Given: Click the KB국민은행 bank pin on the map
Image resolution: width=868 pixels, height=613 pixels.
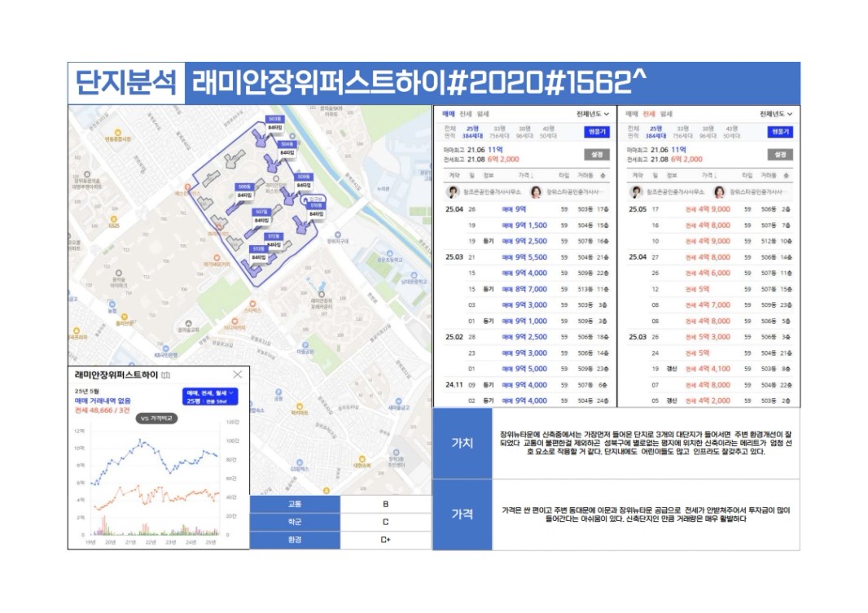Looking at the screenshot, I should 165,348.
